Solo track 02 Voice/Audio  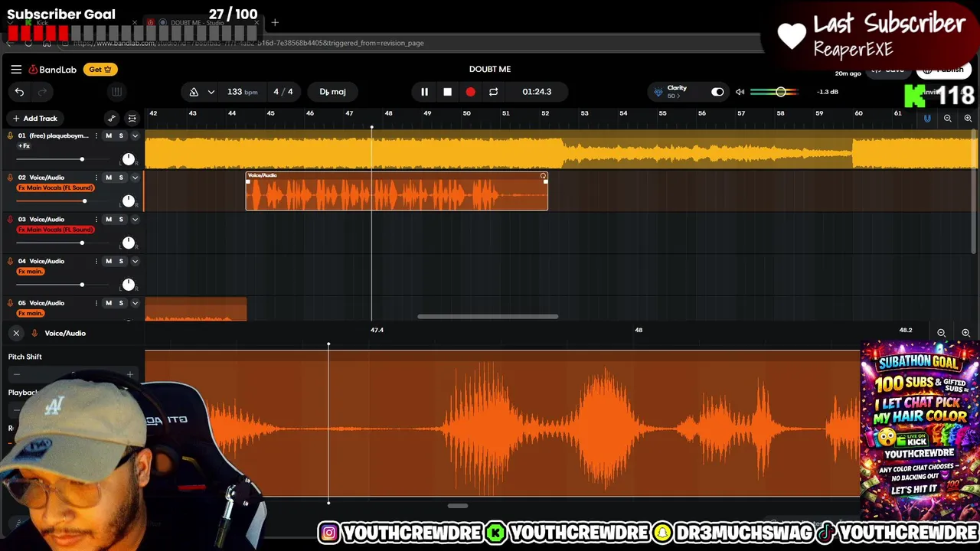pos(120,178)
